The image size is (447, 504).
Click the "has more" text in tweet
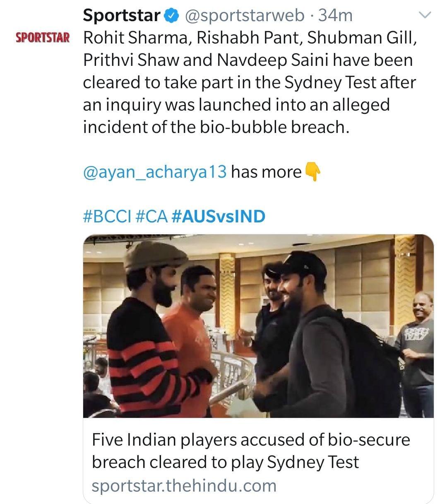coord(266,172)
